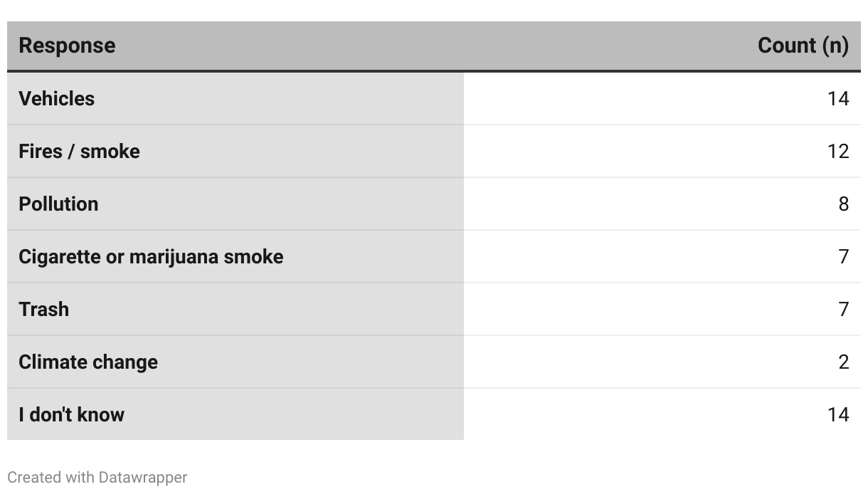Select the I don't know label

[71, 414]
